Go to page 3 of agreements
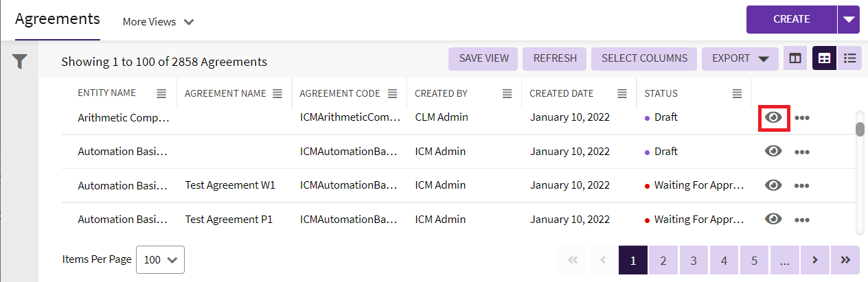 (x=694, y=260)
